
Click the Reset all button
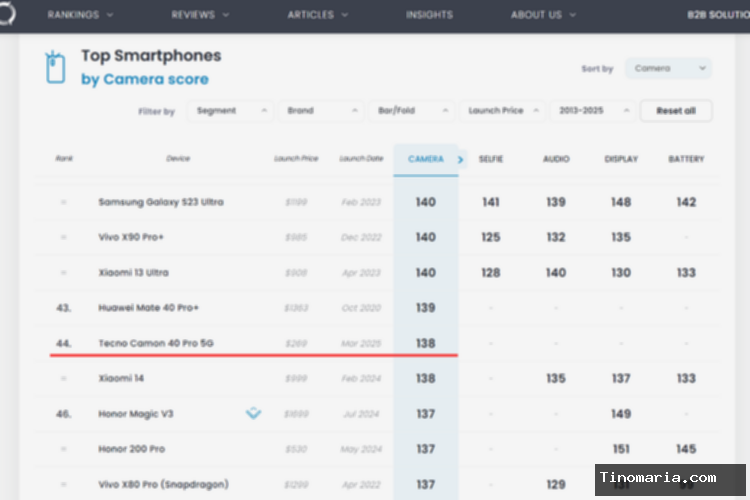pyautogui.click(x=676, y=111)
